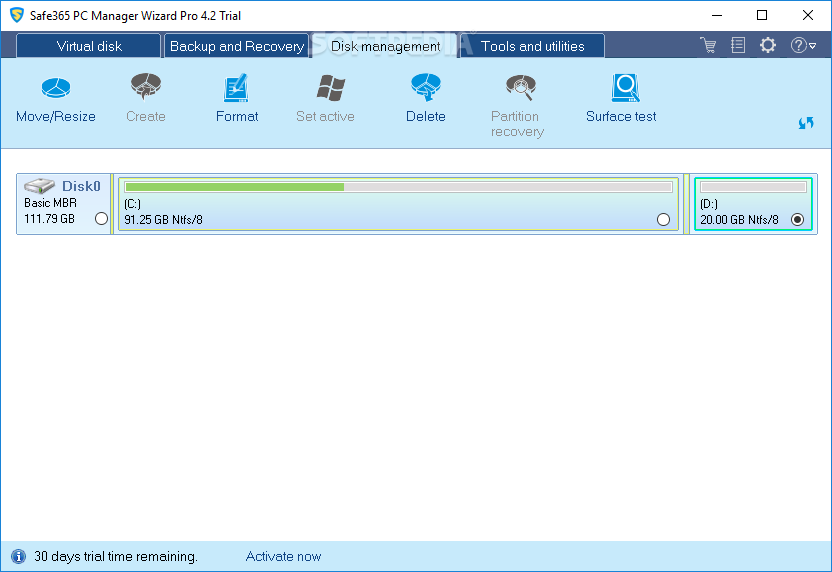Click the Safe365 shield logo
The height and width of the screenshot is (572, 832).
coord(17,15)
